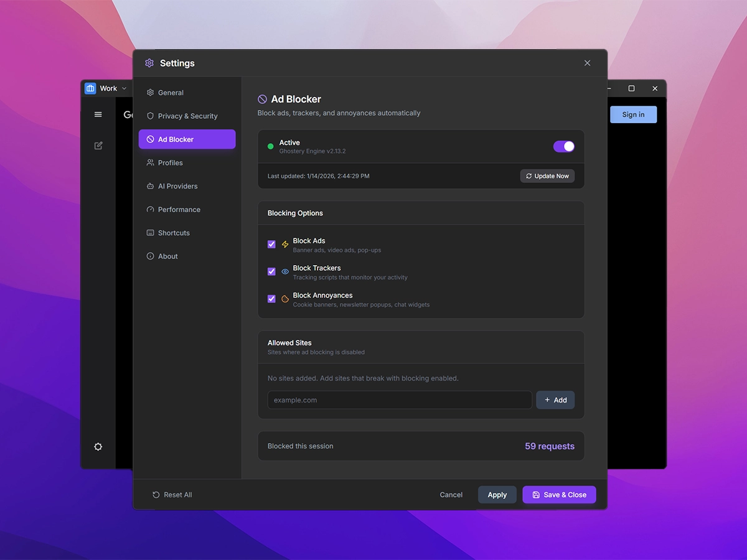Viewport: 747px width, 560px height.
Task: Click the cookie icon beside Block Annoyances
Action: [285, 299]
